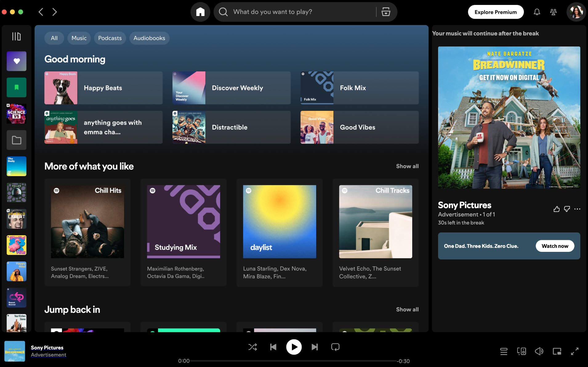Show all in Jump back in
The width and height of the screenshot is (588, 367).
tap(407, 309)
